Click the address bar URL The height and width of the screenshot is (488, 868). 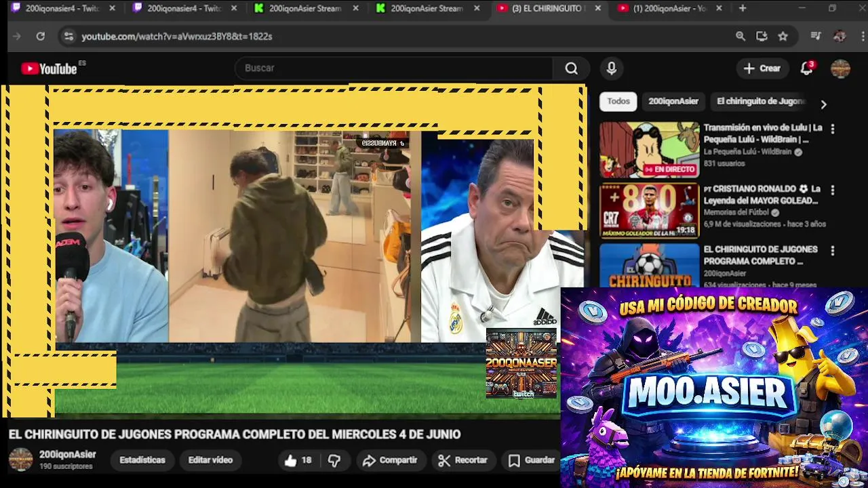pyautogui.click(x=177, y=37)
